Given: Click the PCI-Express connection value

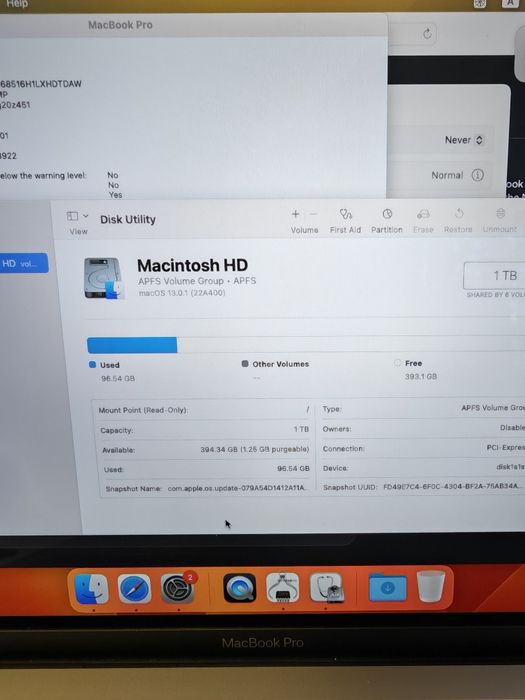Looking at the screenshot, I should (505, 447).
